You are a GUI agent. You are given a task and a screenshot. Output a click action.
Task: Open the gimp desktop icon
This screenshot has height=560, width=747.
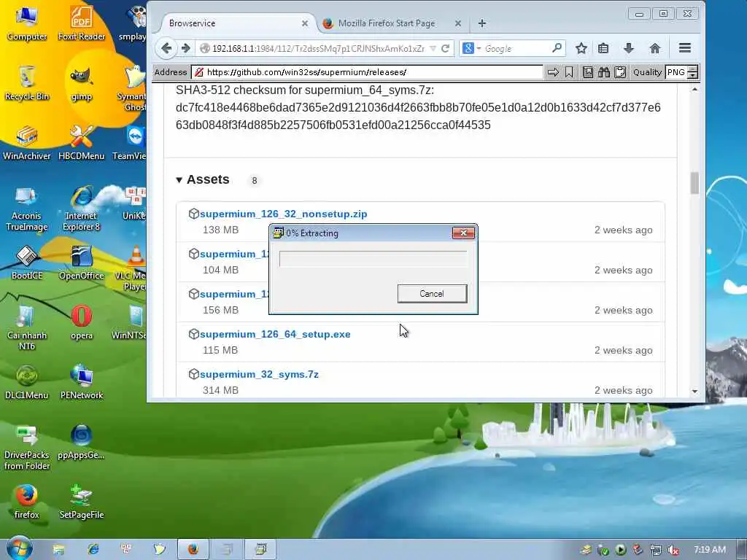tap(82, 84)
